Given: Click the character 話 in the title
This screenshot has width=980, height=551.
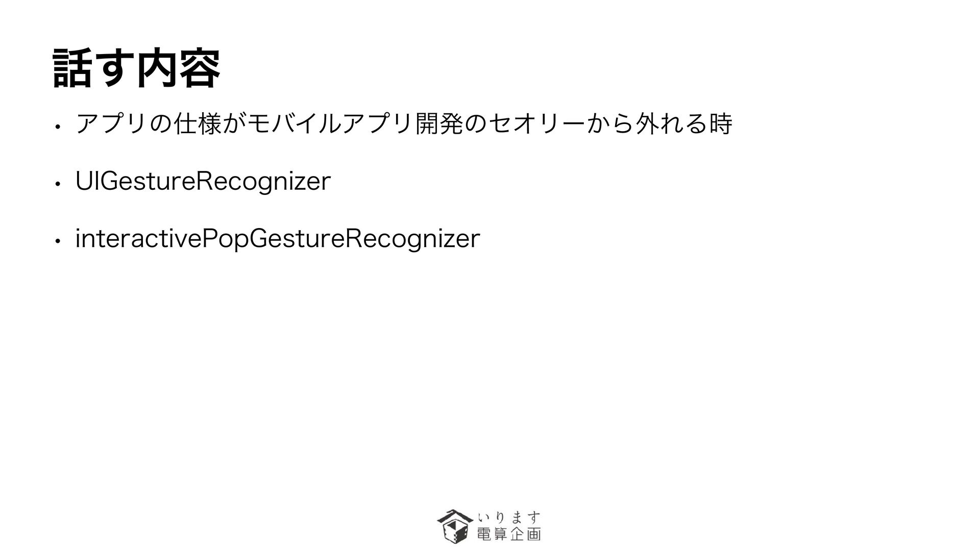Looking at the screenshot, I should click(73, 69).
